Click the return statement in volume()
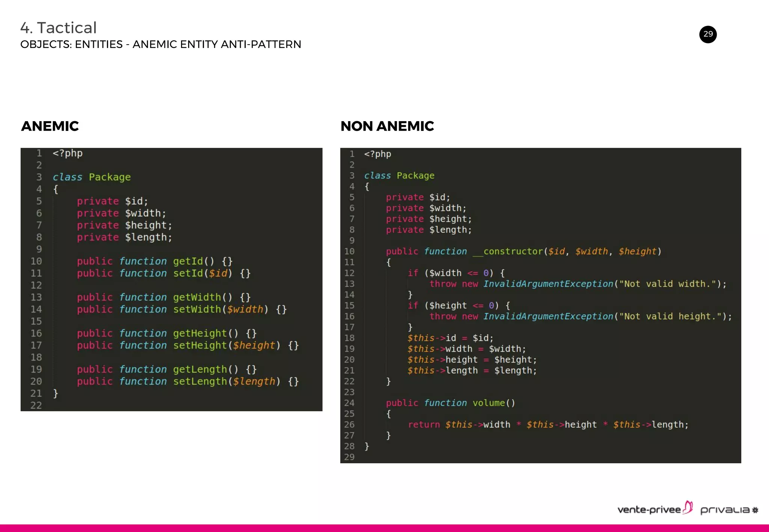769x532 pixels. tap(548, 425)
